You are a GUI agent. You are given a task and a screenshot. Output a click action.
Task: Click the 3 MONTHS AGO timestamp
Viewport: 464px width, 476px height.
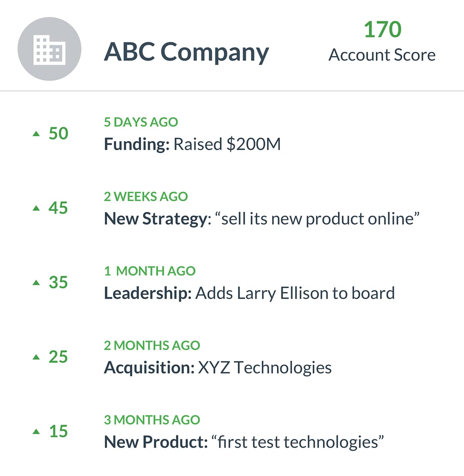(152, 420)
